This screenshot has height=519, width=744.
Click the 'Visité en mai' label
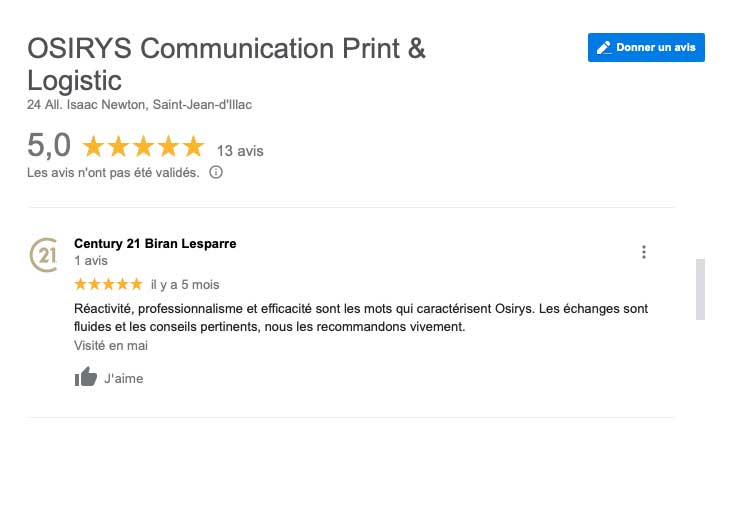point(111,345)
